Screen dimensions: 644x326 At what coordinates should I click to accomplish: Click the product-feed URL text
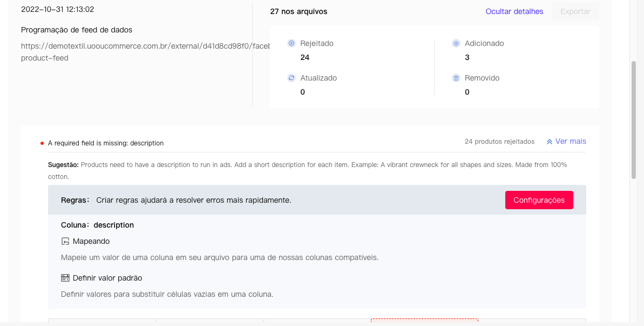(145, 52)
